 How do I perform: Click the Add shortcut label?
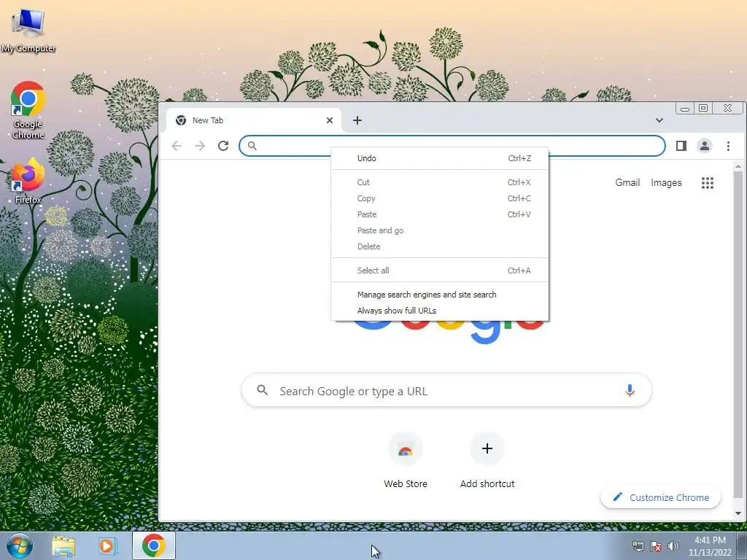[x=487, y=484]
